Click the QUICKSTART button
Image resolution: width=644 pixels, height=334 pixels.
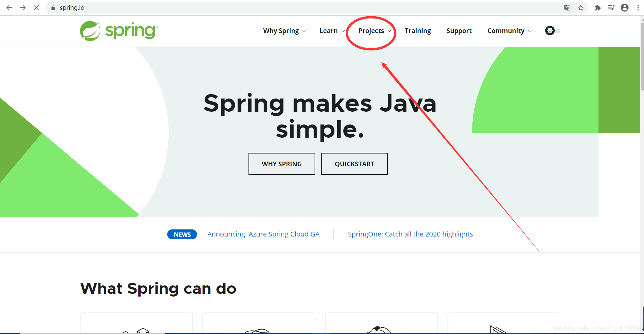(354, 164)
